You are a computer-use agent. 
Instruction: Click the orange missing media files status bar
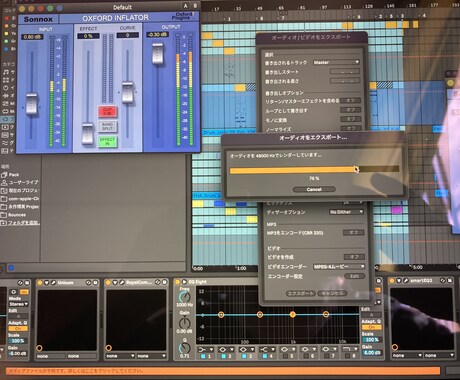click(223, 371)
